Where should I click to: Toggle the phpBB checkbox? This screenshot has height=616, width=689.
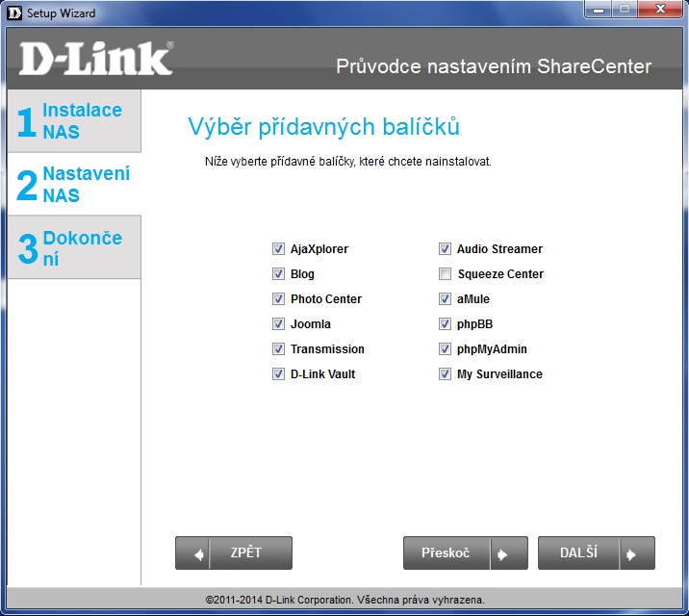pos(445,324)
